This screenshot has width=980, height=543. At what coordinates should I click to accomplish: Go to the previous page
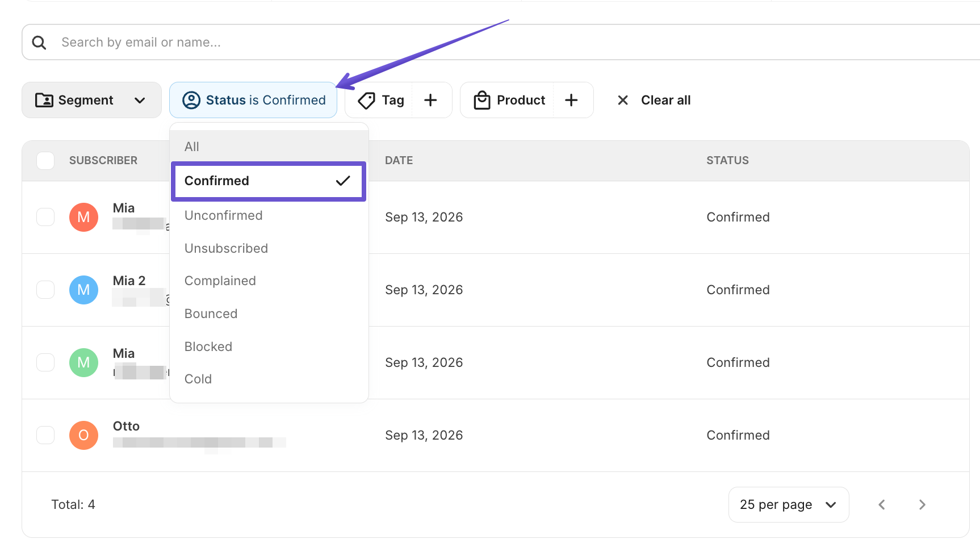[x=882, y=504]
